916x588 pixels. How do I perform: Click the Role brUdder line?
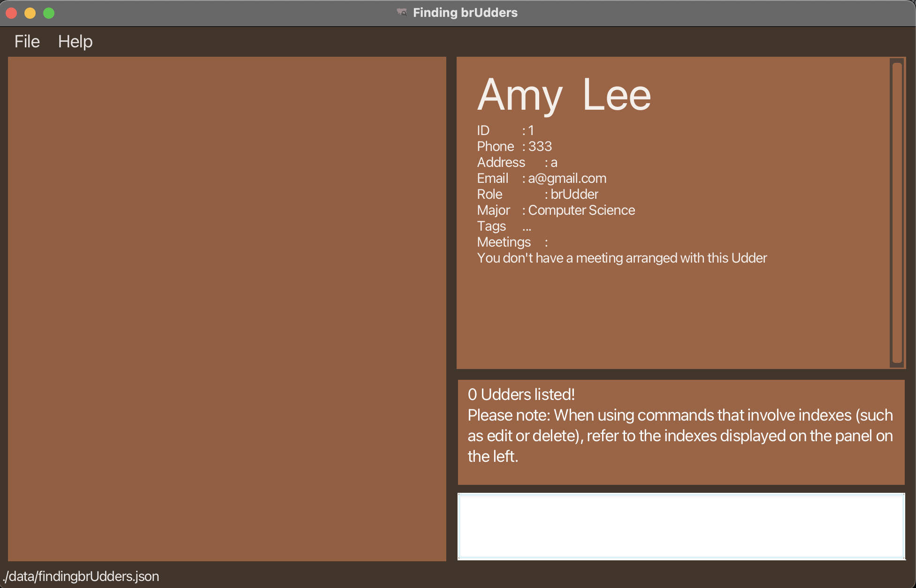537,194
